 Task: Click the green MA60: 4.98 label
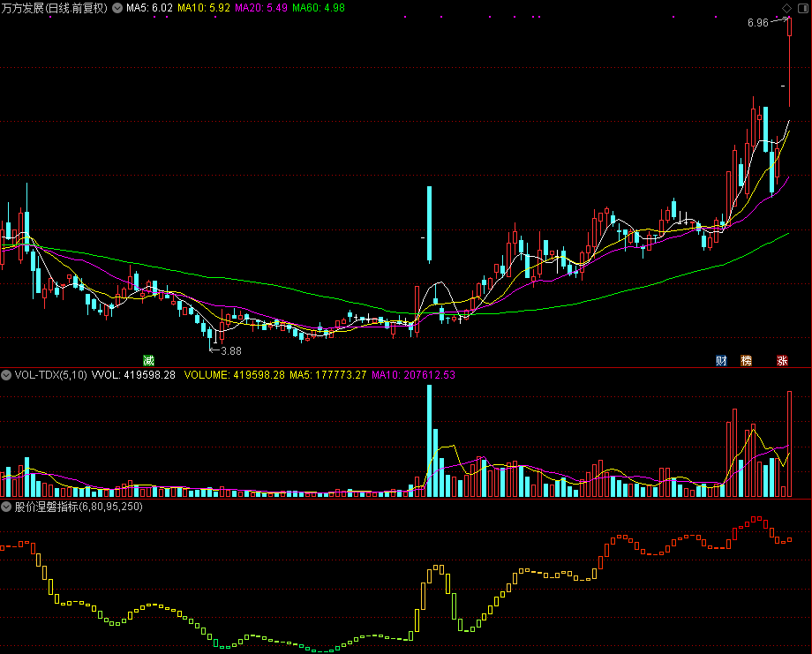pyautogui.click(x=319, y=8)
